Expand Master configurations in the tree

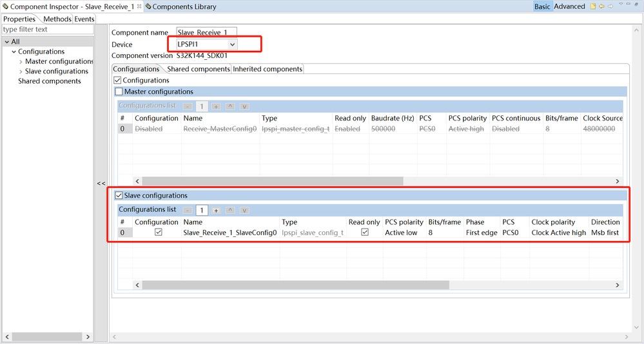(x=21, y=62)
